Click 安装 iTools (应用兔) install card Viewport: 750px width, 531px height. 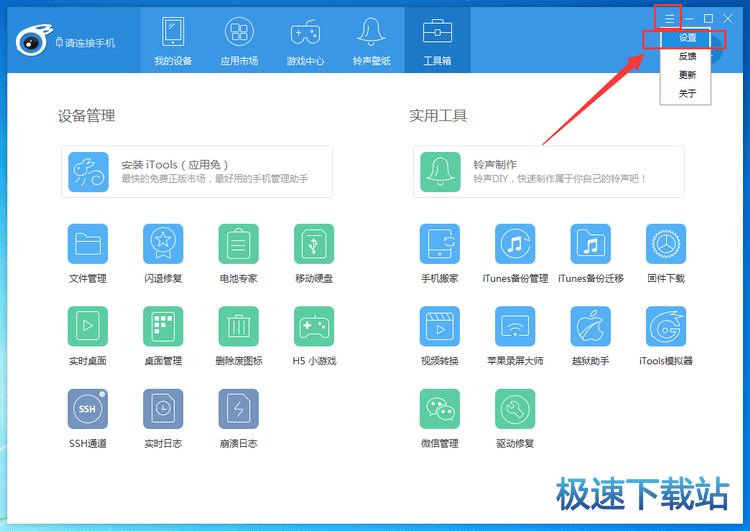point(197,172)
